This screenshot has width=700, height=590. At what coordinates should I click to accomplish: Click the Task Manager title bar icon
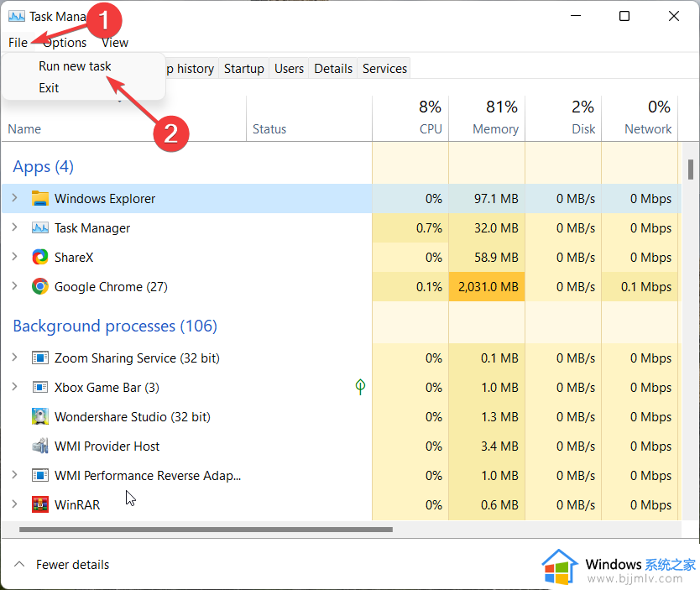coord(17,17)
